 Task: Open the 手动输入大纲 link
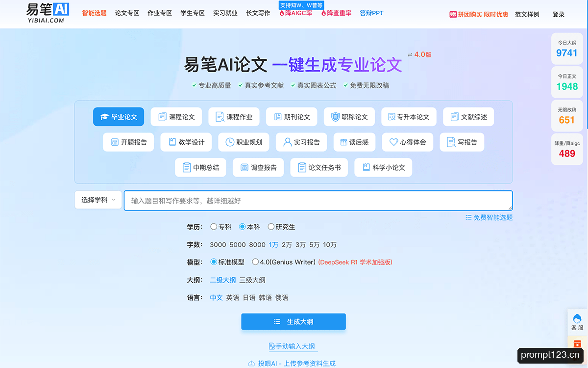[292, 346]
